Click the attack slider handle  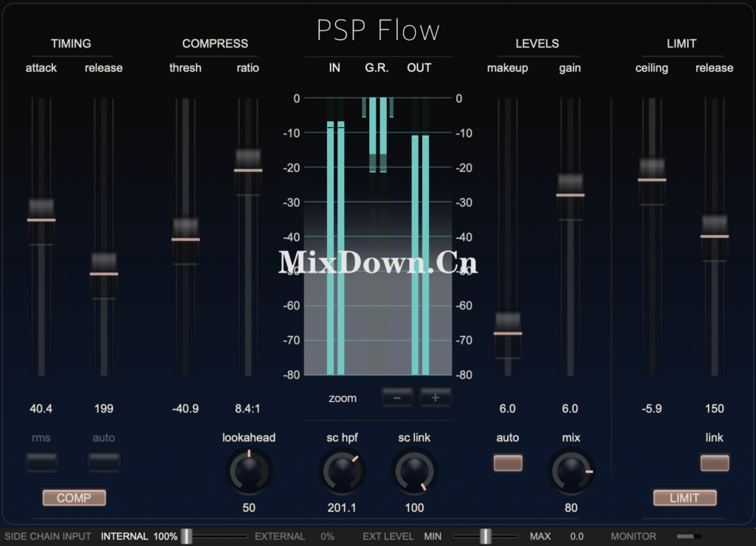tap(41, 220)
